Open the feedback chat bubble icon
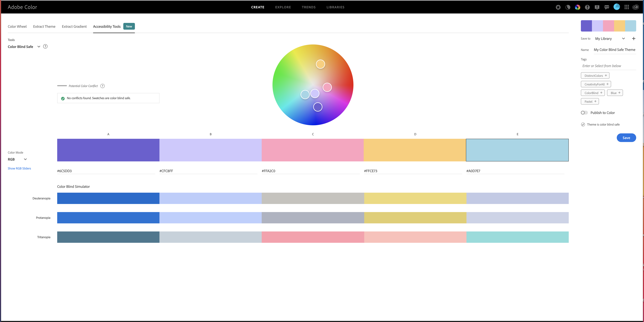Viewport: 644px width, 322px height. [x=607, y=7]
